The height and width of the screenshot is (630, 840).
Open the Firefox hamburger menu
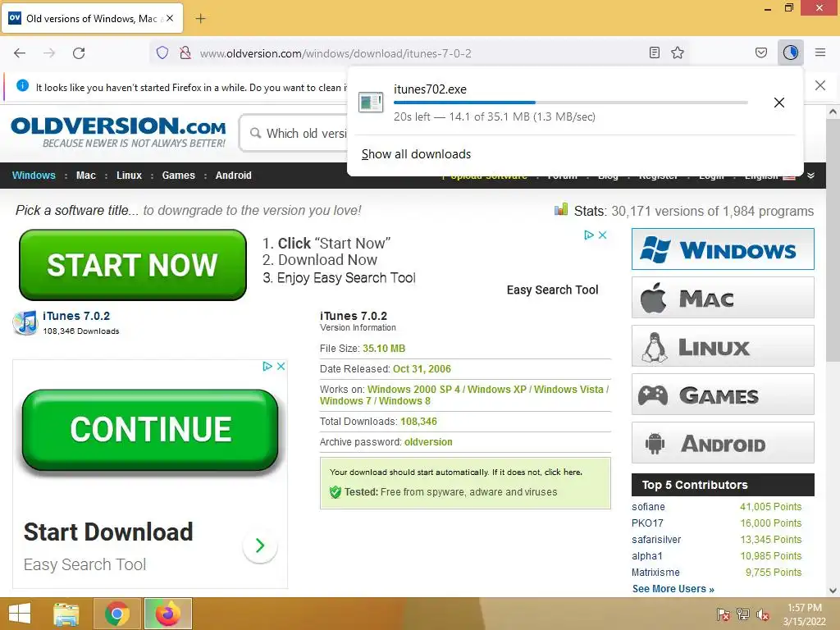tap(820, 52)
